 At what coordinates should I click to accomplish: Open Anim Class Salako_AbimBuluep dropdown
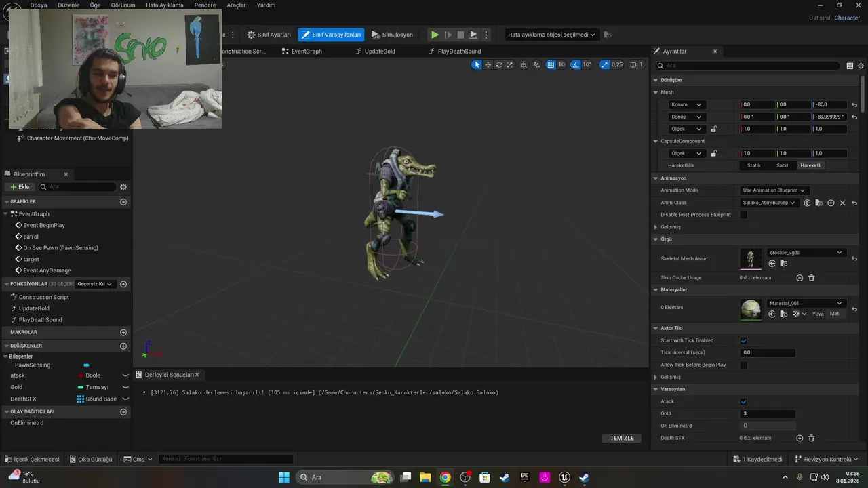769,203
